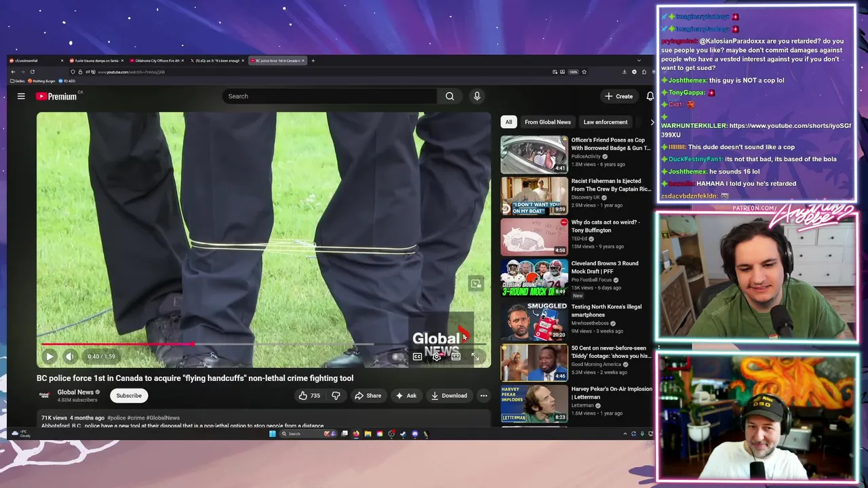Click the #police hashtag
This screenshot has height=488, width=868.
coord(117,418)
